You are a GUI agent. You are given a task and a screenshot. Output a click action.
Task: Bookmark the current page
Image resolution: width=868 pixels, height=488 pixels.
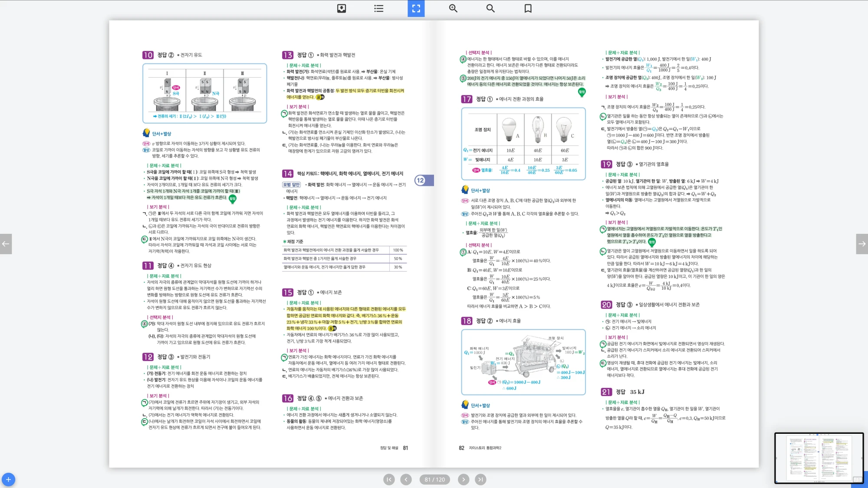point(528,8)
